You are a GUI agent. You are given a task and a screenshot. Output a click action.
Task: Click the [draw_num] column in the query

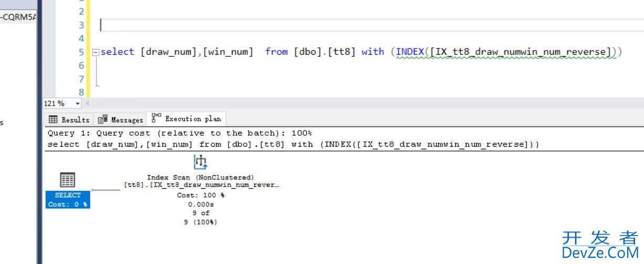170,52
